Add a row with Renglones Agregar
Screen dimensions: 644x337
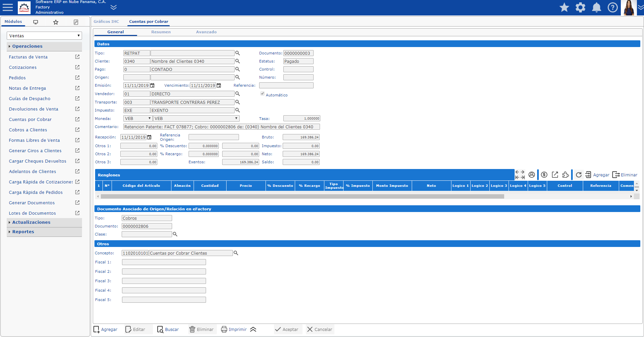pyautogui.click(x=597, y=175)
